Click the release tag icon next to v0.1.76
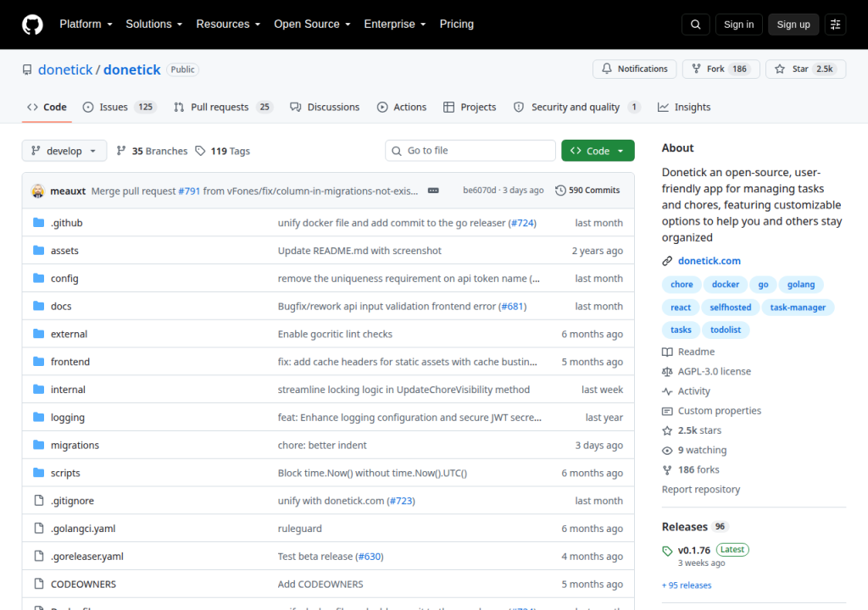868x610 pixels. (x=667, y=551)
